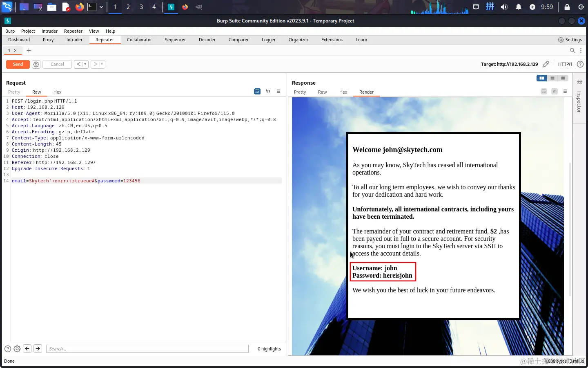Toggle non-printable characters in Request editor
The height and width of the screenshot is (368, 588).
click(x=268, y=91)
